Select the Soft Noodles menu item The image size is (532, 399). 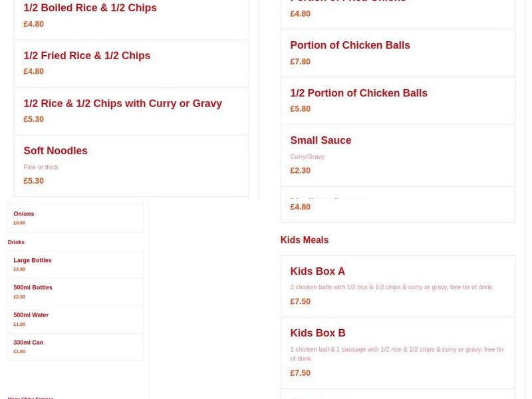click(x=55, y=151)
